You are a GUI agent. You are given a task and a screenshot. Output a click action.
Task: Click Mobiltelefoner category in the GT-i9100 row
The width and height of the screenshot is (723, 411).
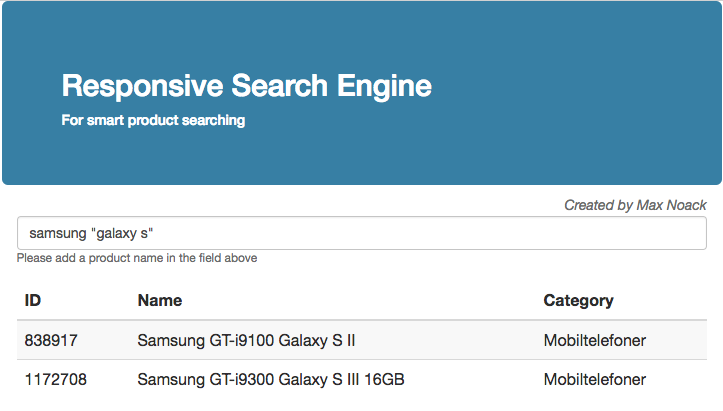click(594, 341)
